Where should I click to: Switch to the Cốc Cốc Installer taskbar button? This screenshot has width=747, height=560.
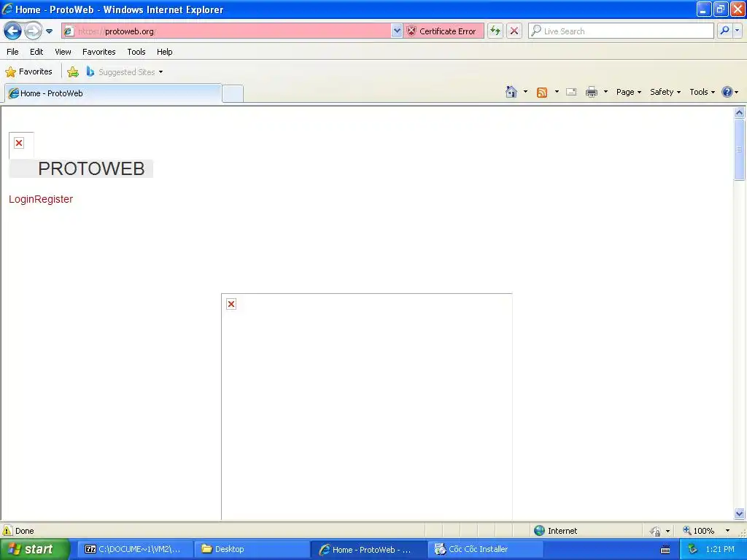tap(485, 549)
